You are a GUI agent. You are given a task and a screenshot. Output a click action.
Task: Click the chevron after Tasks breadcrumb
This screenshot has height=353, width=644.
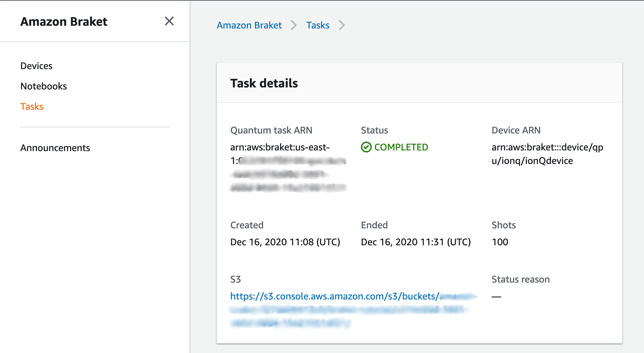pyautogui.click(x=342, y=25)
